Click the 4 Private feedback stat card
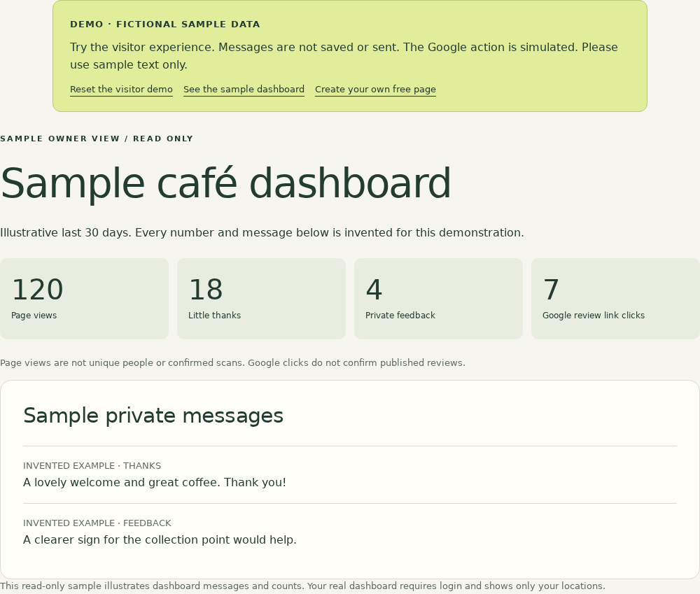 click(438, 299)
